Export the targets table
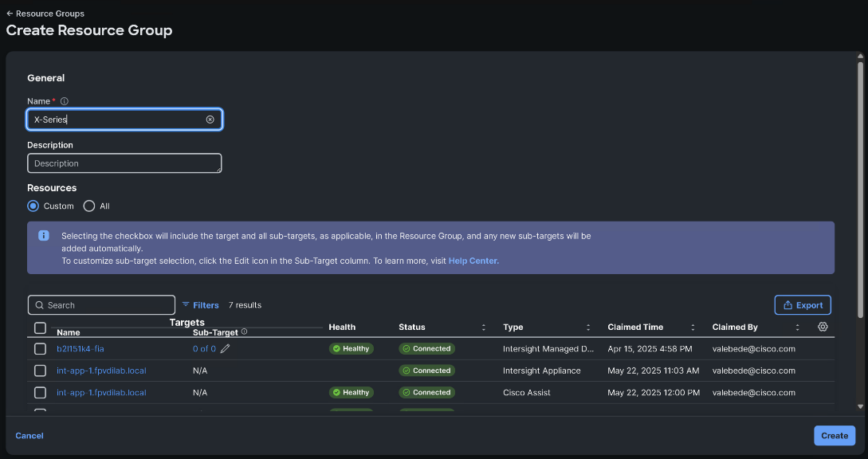 [803, 305]
